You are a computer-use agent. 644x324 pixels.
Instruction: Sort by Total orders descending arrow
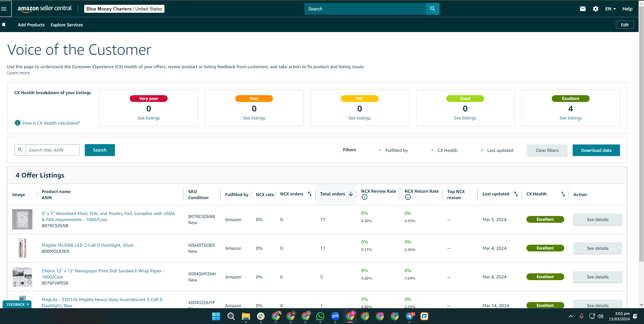click(351, 194)
